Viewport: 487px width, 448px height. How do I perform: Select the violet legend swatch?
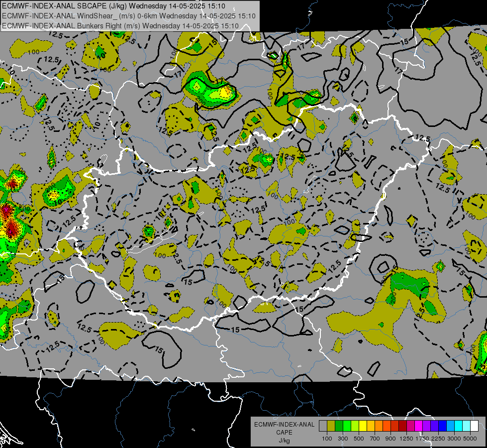click(434, 426)
